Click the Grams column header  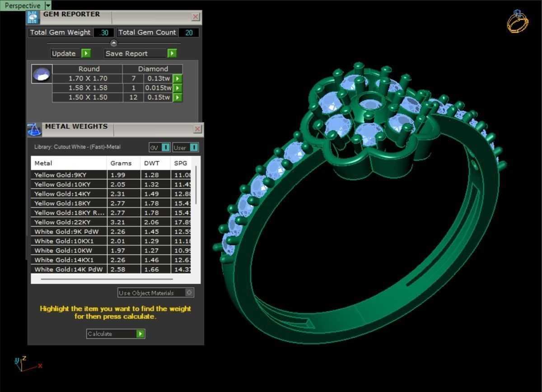tap(124, 163)
